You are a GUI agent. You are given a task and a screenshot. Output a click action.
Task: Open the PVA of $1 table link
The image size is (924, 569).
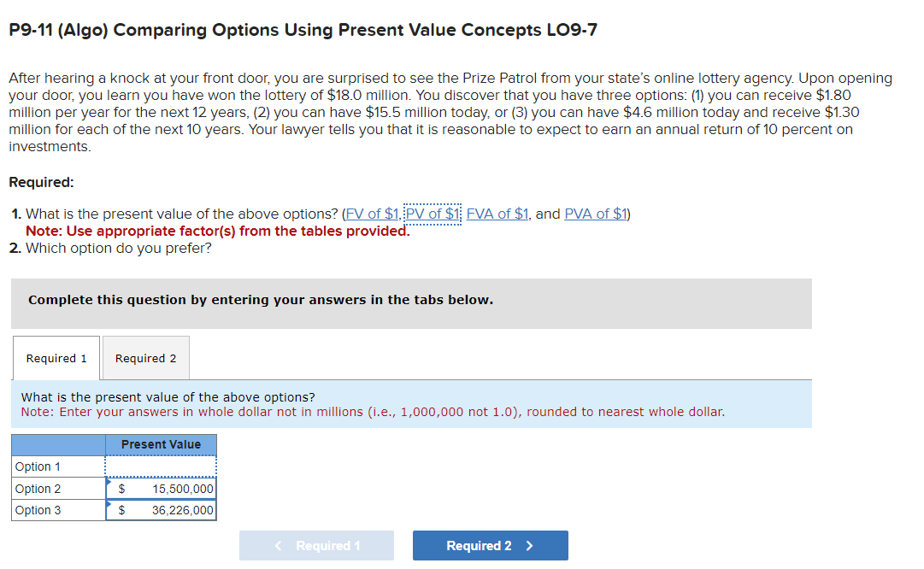click(x=596, y=214)
